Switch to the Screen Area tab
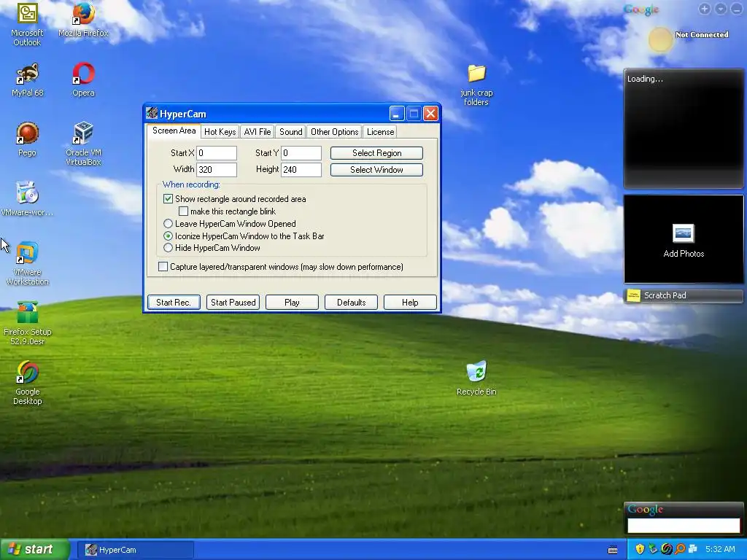This screenshot has height=560, width=747. (174, 131)
